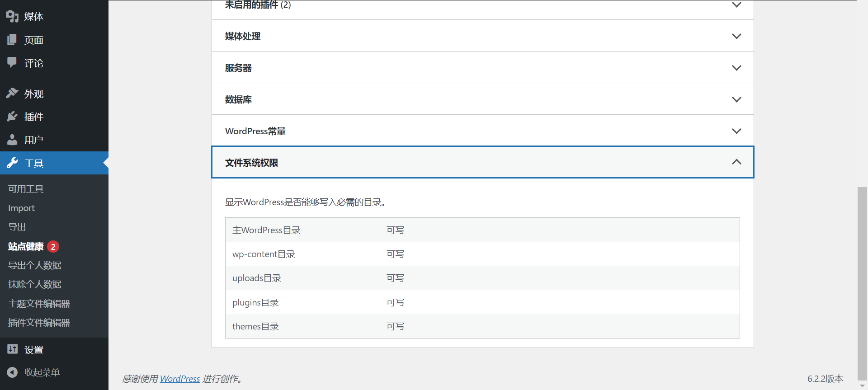The image size is (868, 390).
Task: Open 导出个人数据 submenu link
Action: pyautogui.click(x=35, y=265)
